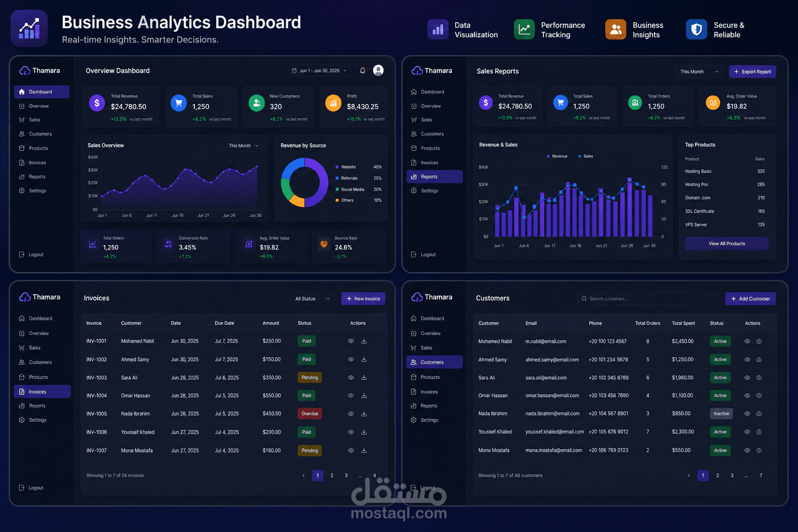View Omar Hassan customer with eye icon

747,396
